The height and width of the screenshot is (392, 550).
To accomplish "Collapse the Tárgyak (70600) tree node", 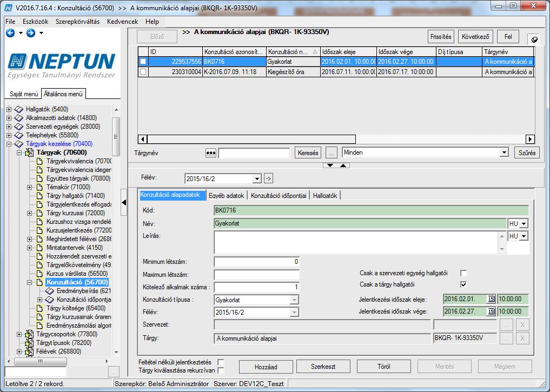I will pyautogui.click(x=19, y=152).
